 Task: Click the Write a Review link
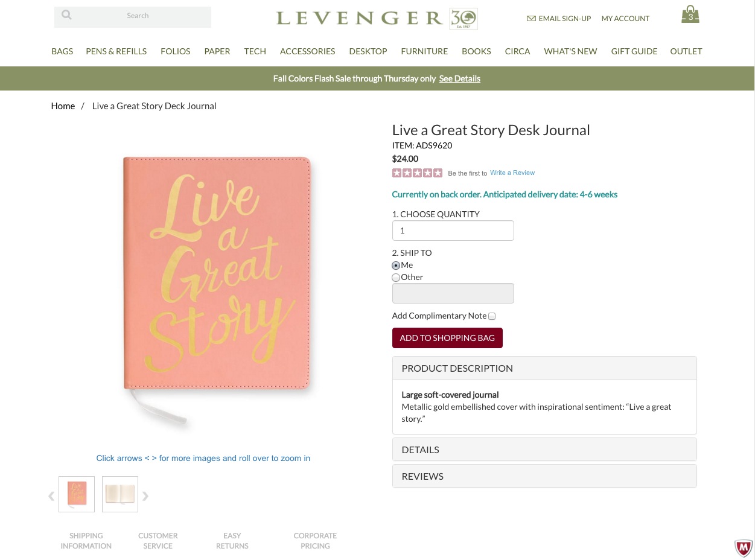coord(512,173)
